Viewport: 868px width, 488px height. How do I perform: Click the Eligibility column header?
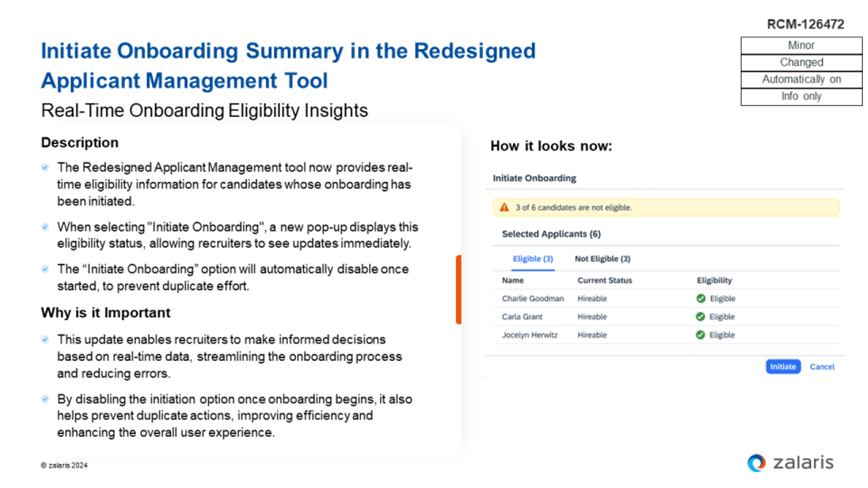(x=714, y=280)
